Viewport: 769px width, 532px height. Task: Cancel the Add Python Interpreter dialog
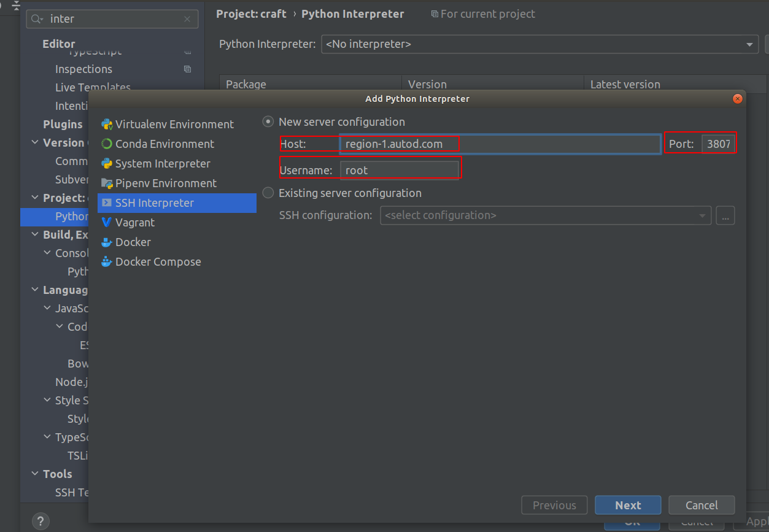[701, 505]
